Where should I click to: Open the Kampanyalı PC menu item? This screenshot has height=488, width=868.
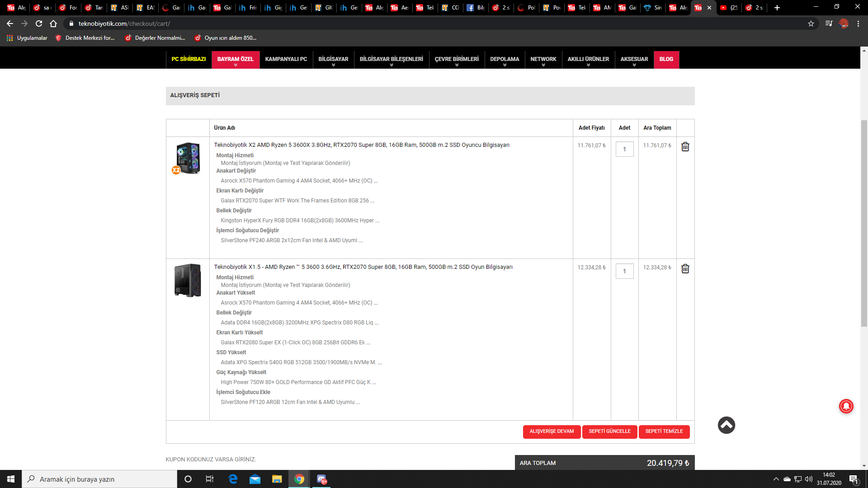click(286, 59)
